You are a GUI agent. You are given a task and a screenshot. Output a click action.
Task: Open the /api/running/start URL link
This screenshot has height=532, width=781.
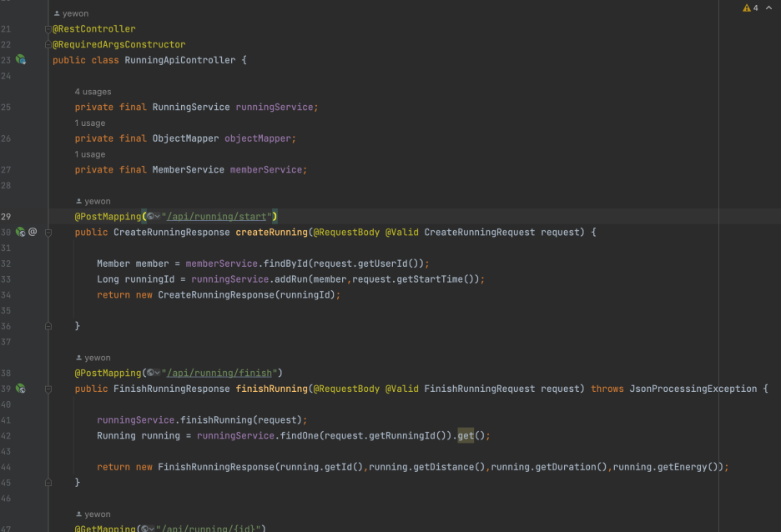tap(217, 217)
